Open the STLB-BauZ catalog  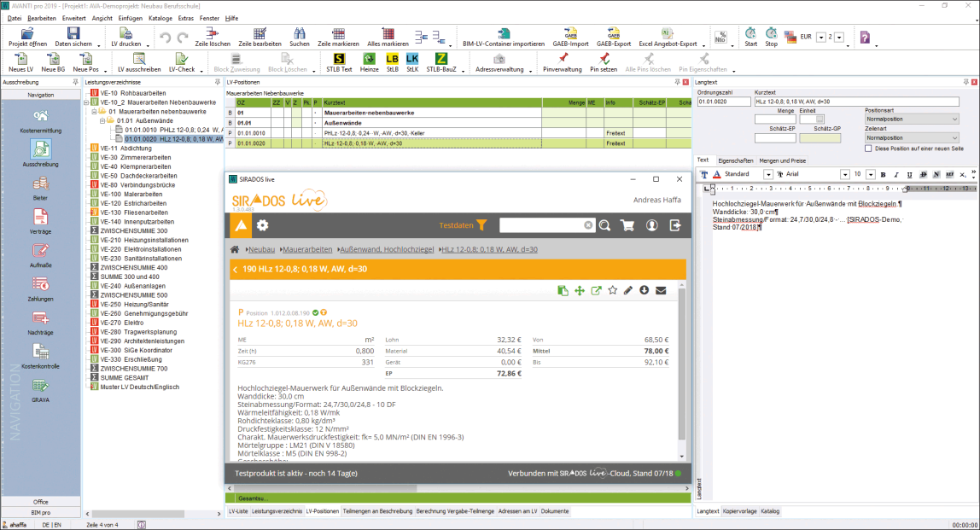point(441,63)
